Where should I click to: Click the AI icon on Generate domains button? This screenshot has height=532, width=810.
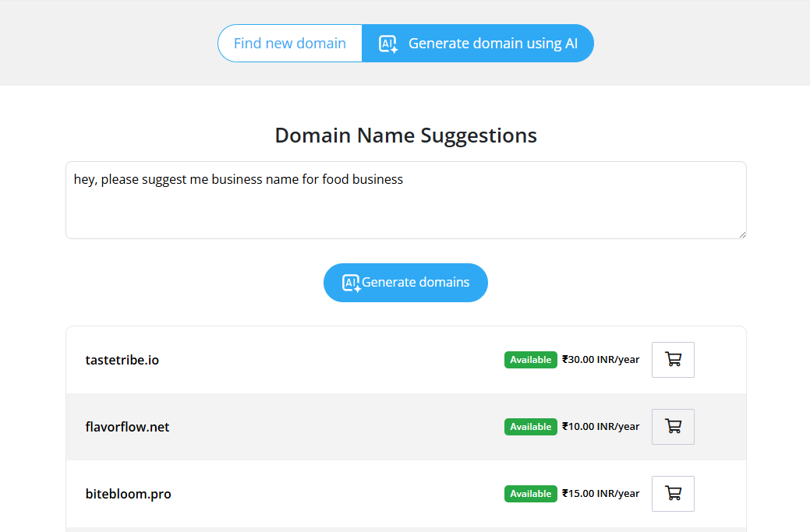(352, 283)
